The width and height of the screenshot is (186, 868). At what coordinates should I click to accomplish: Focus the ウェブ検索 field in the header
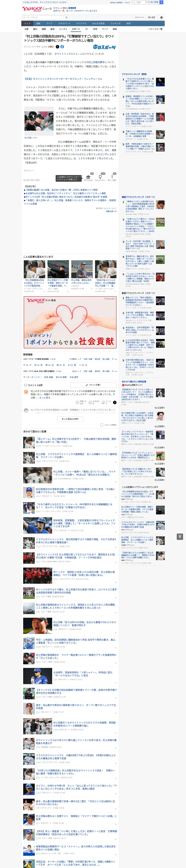(x=138, y=2)
